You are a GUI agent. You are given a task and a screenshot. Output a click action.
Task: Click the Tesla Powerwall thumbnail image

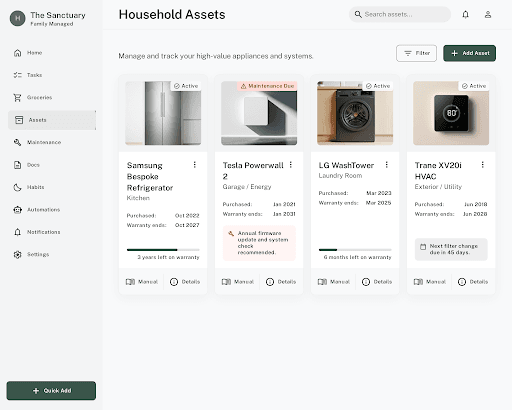pos(259,113)
